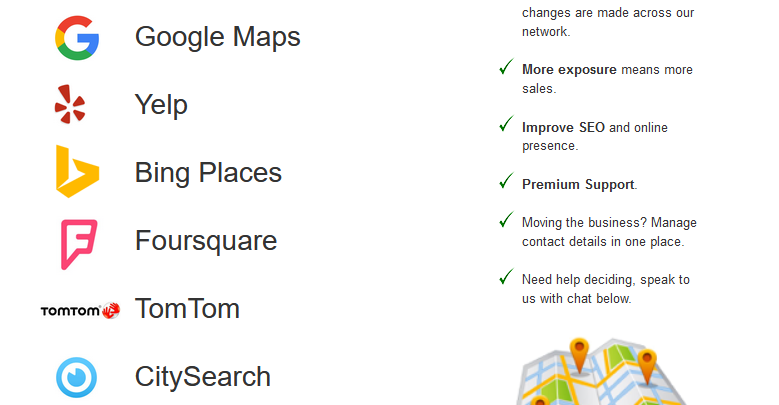Viewport: 779px width, 405px height.
Task: Select the Google Maps listing text
Action: 217,38
